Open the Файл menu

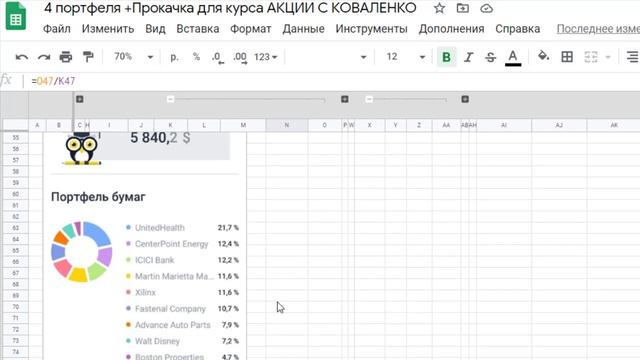[x=57, y=29]
